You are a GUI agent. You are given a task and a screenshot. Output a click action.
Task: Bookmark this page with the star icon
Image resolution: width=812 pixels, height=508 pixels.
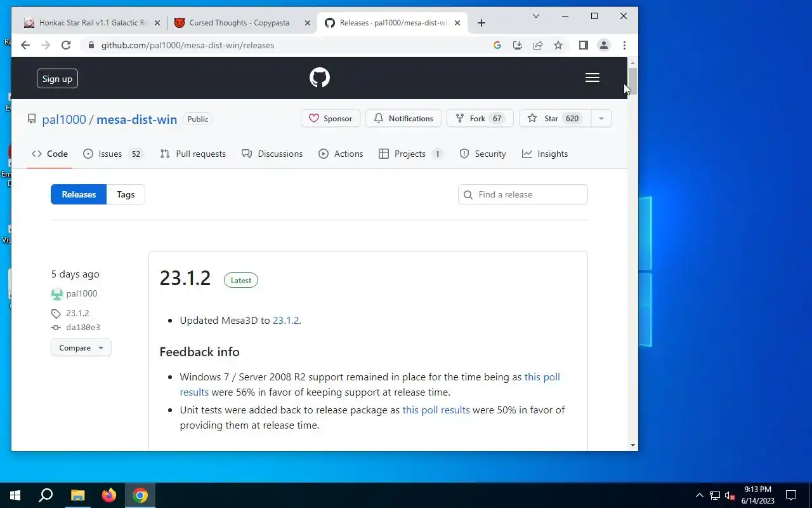coord(558,45)
